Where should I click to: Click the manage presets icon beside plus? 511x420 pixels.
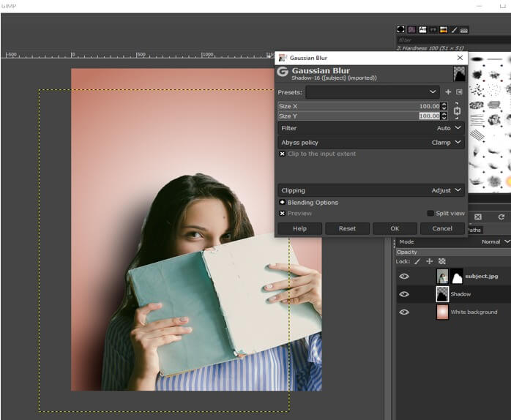pos(459,92)
